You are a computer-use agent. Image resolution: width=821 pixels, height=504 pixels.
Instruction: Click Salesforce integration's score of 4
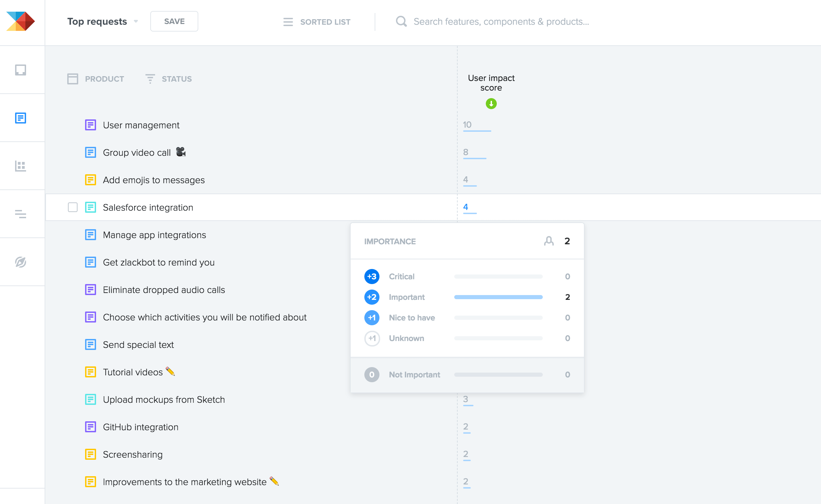click(x=466, y=207)
